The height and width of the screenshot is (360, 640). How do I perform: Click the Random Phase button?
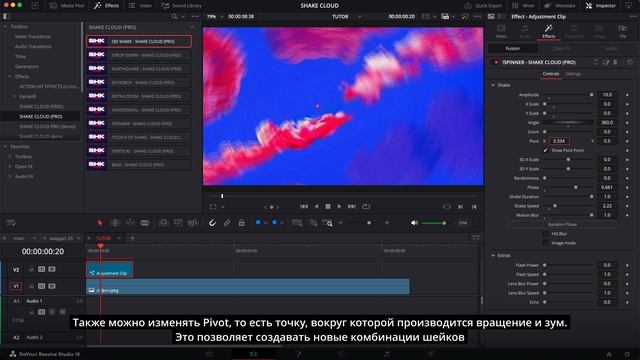562,224
